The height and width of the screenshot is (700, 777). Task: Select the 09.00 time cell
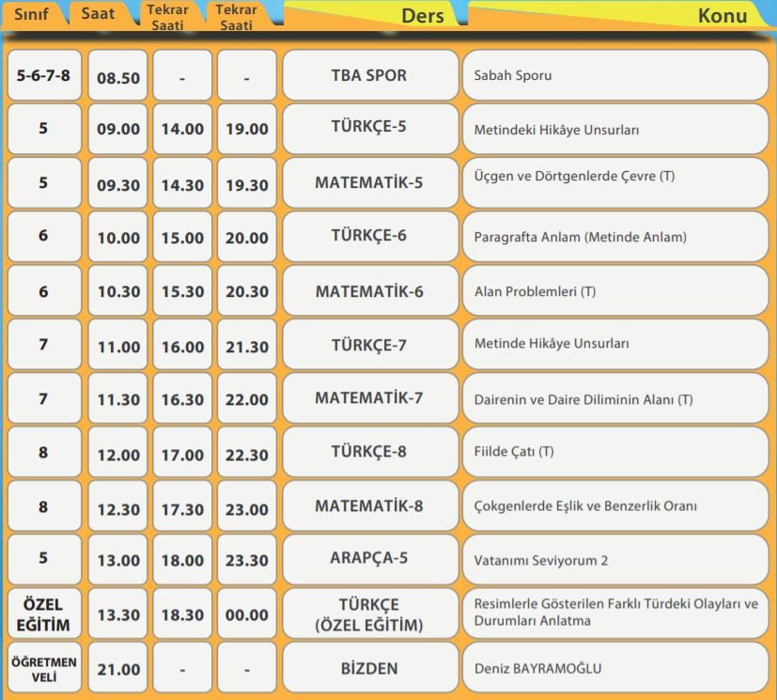point(118,129)
